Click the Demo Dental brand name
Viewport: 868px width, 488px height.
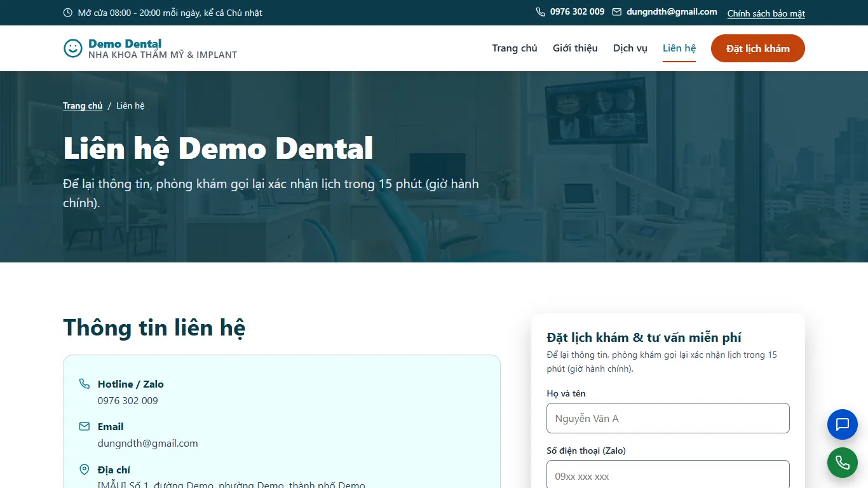pyautogui.click(x=125, y=43)
